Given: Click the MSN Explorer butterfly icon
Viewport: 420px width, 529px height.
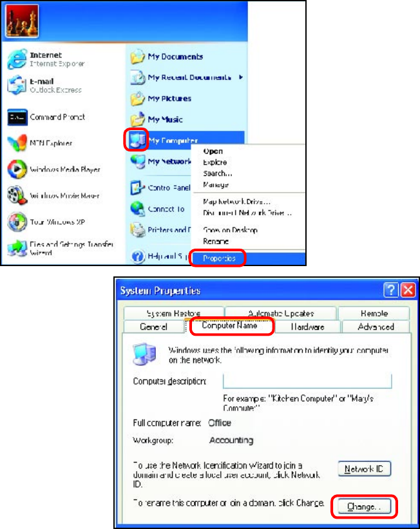Looking at the screenshot, I should 17,142.
